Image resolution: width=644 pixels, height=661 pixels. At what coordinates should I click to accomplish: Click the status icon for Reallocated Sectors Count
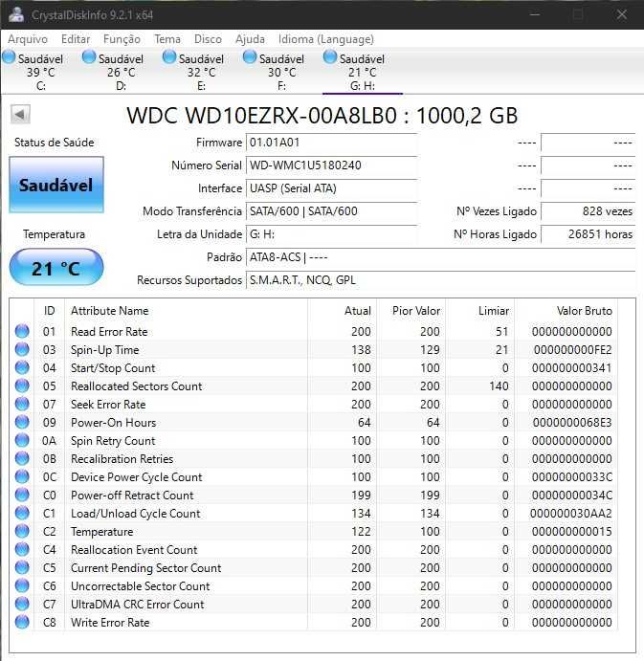[x=22, y=386]
